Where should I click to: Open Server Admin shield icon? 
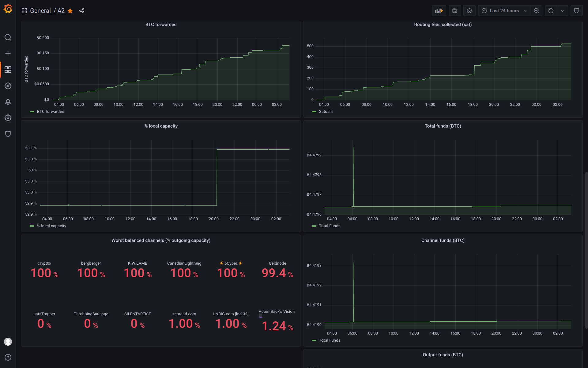[8, 134]
